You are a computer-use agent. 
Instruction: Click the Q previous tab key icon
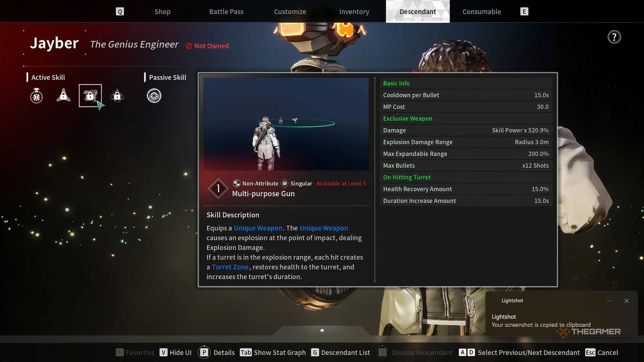[120, 12]
